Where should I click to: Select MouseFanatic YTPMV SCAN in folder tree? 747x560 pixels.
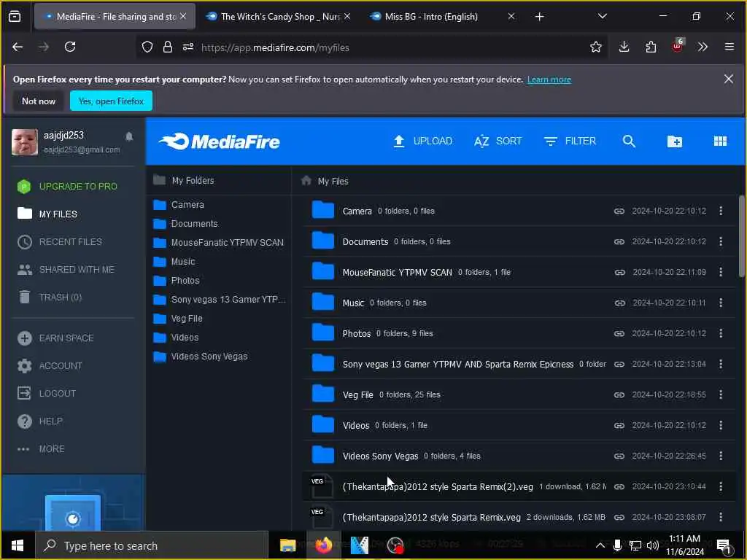point(219,243)
